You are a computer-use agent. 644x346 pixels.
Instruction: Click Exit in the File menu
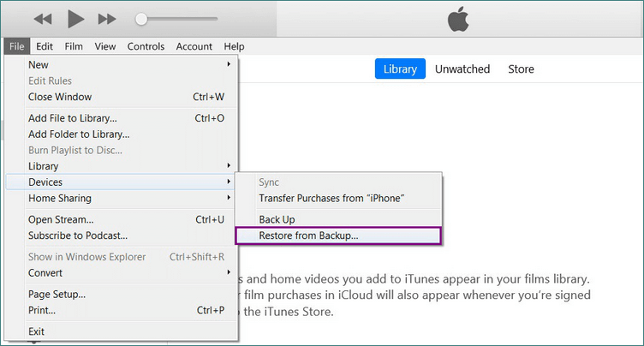(x=121, y=331)
